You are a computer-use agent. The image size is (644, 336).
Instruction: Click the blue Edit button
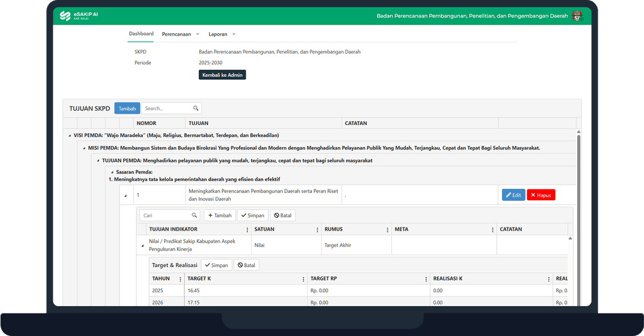[x=513, y=195]
